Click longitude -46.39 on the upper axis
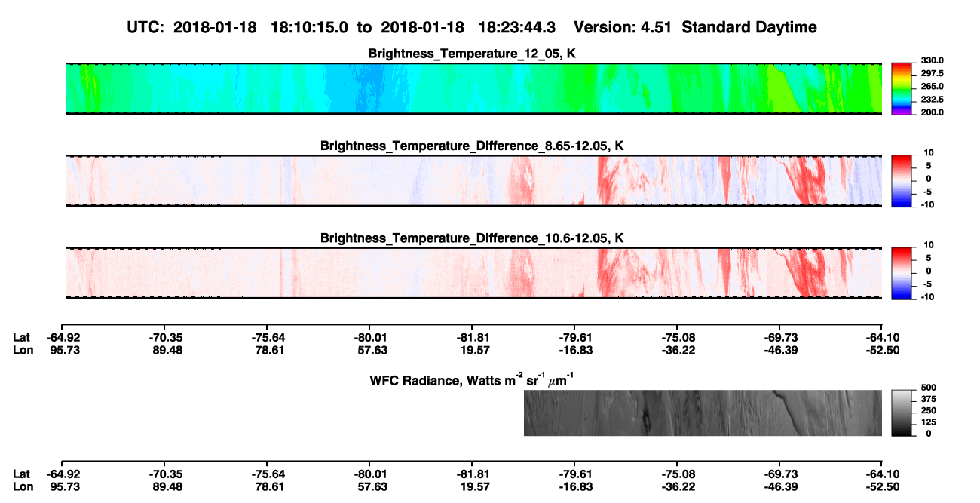The image size is (980, 503). tap(779, 349)
